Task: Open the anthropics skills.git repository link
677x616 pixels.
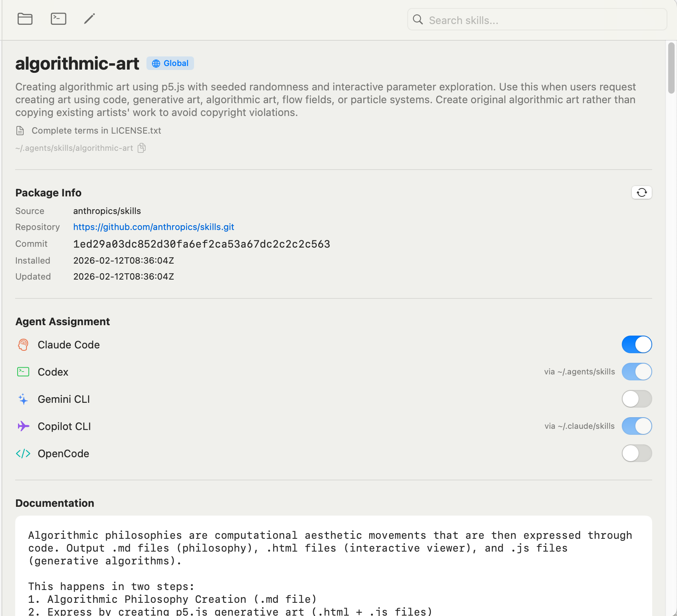Action: click(x=154, y=227)
